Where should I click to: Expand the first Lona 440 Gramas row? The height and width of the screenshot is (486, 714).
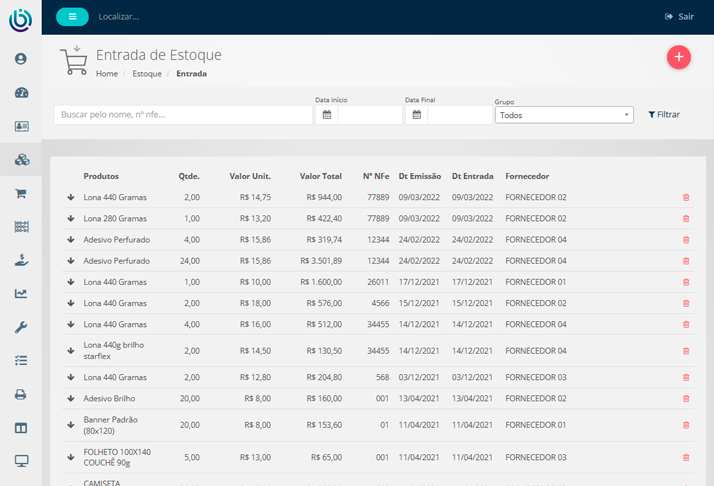coord(71,197)
